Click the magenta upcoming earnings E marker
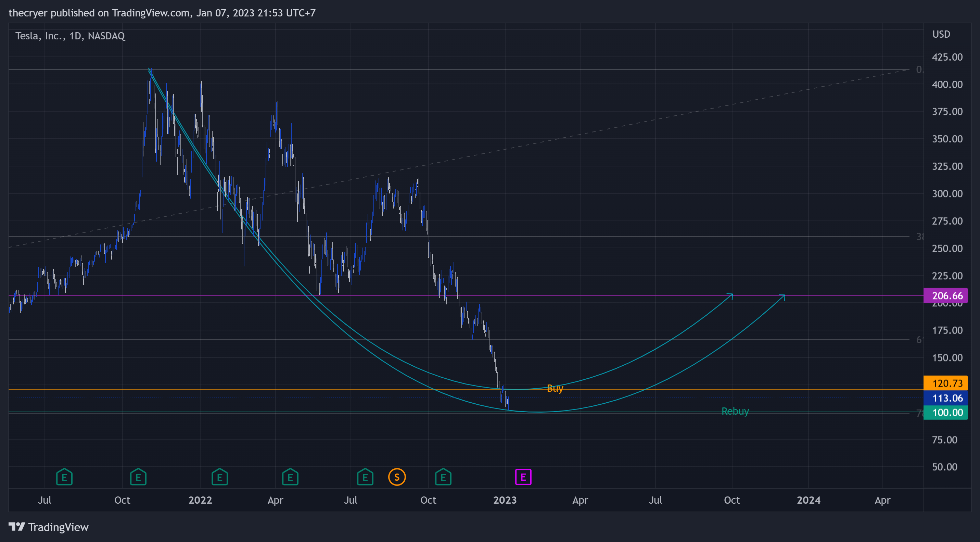The height and width of the screenshot is (542, 980). point(523,477)
